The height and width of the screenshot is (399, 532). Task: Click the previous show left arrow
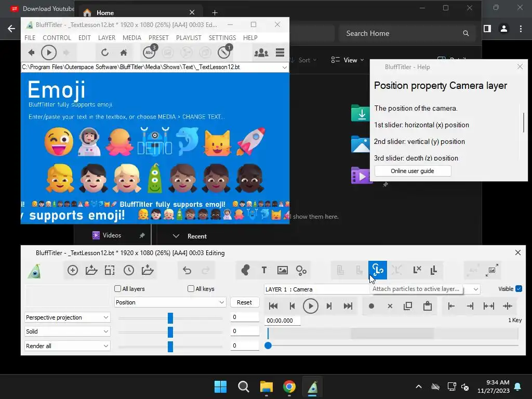31,52
